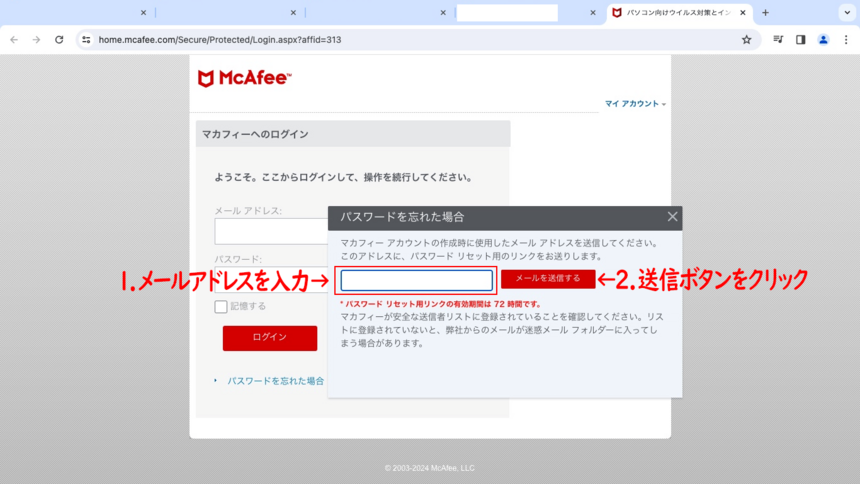Click the マカフィーへのログイン heading
The height and width of the screenshot is (484, 860).
[x=255, y=134]
